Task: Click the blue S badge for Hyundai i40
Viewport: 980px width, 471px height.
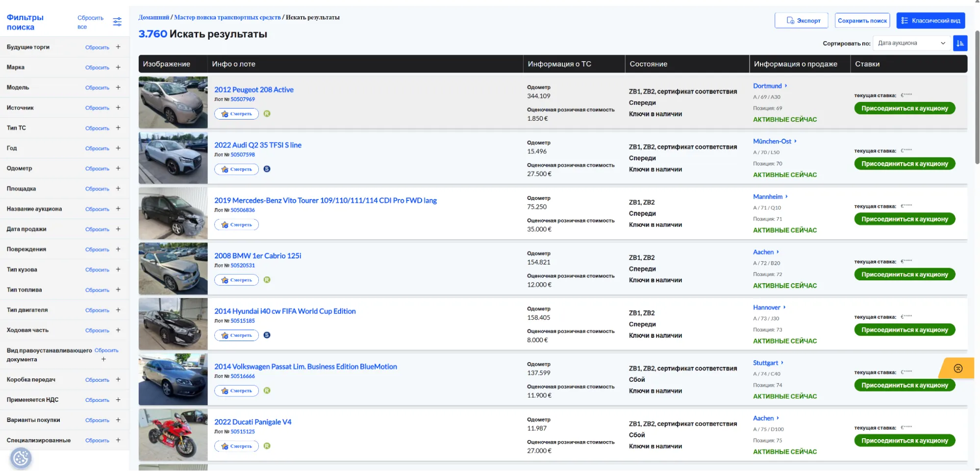Action: point(267,335)
